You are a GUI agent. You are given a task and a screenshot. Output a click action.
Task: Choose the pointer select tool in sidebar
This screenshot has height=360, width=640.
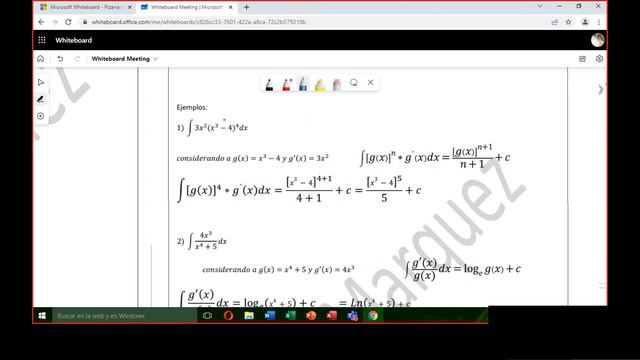[40, 82]
